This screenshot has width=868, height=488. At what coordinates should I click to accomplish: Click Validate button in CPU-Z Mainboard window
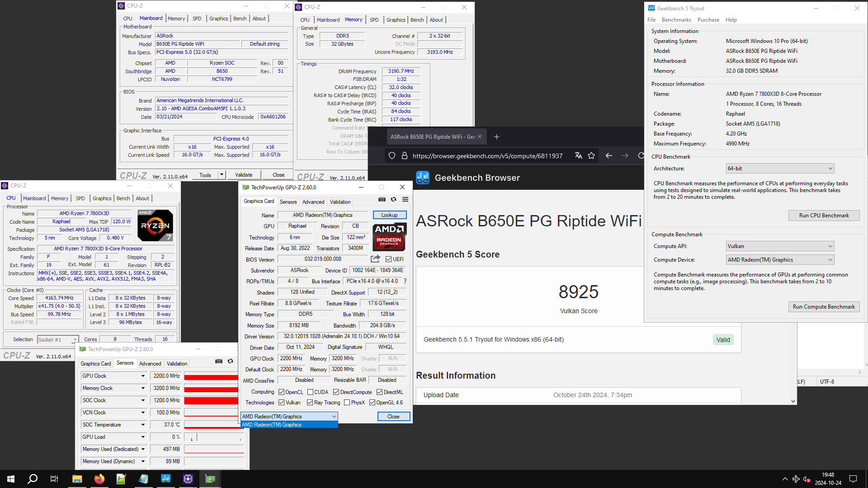tap(244, 175)
